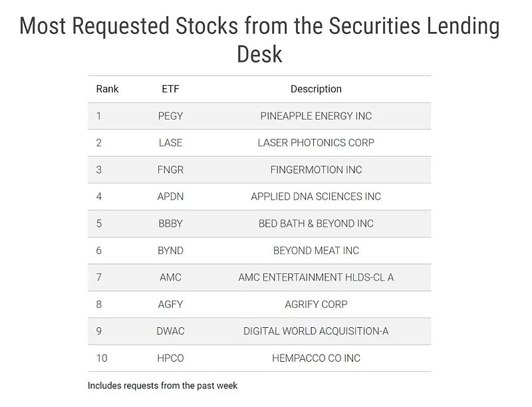This screenshot has width=532, height=407.
Task: Select the AGFY ticker cell
Action: point(170,304)
